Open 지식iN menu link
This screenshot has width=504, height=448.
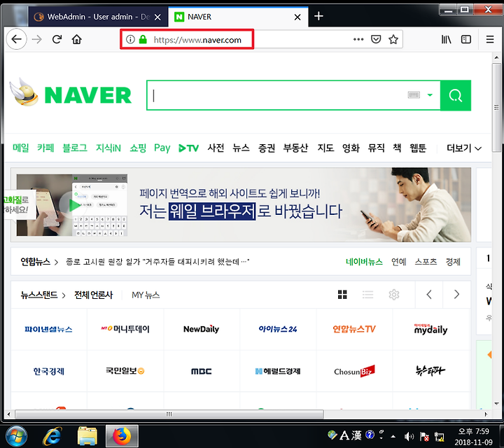[x=108, y=148]
